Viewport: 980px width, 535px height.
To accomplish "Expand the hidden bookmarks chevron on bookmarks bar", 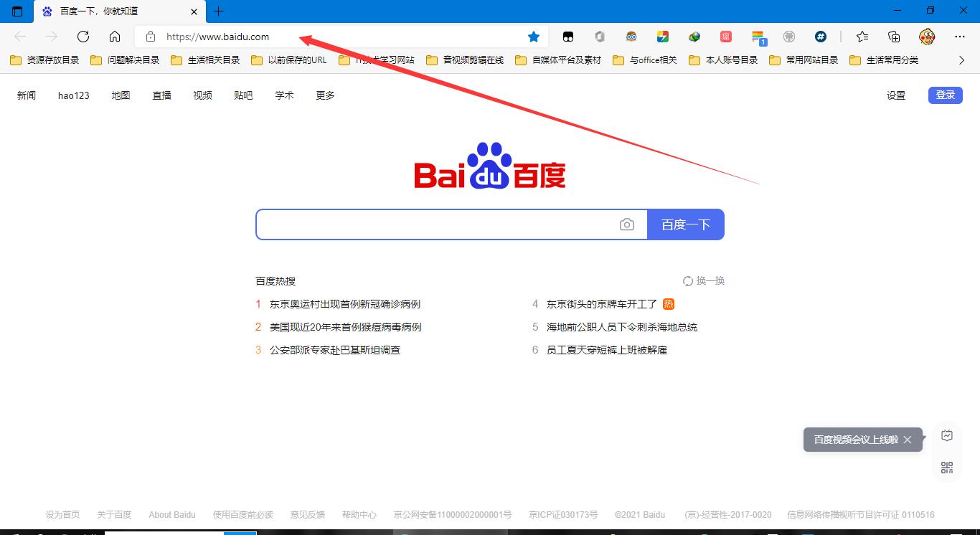I will 961,60.
